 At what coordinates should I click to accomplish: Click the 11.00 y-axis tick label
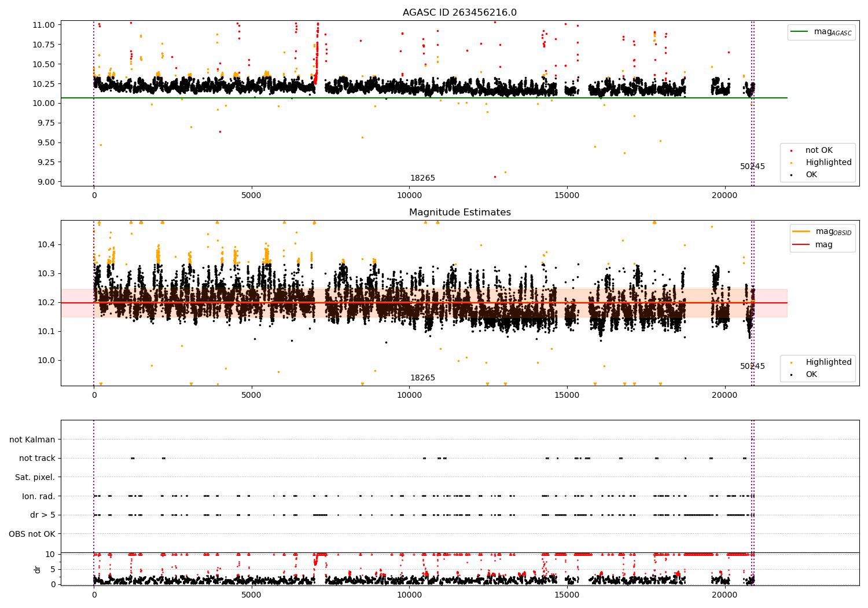click(45, 25)
